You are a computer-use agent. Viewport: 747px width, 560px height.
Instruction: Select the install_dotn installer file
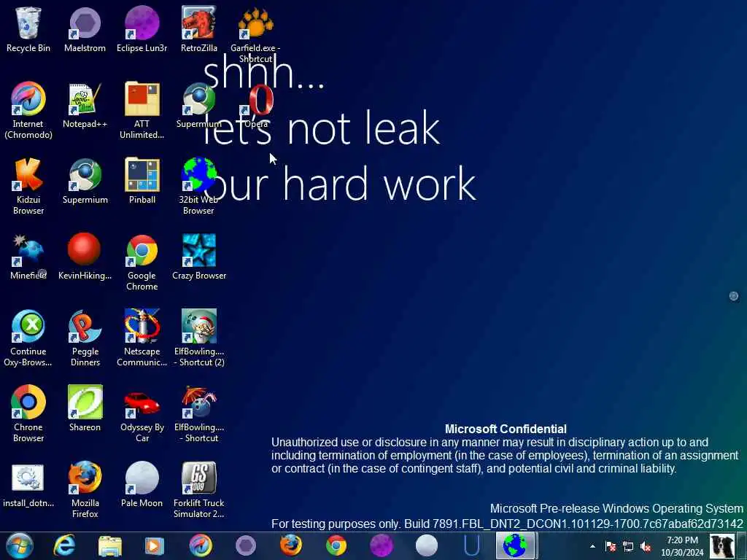coord(28,485)
